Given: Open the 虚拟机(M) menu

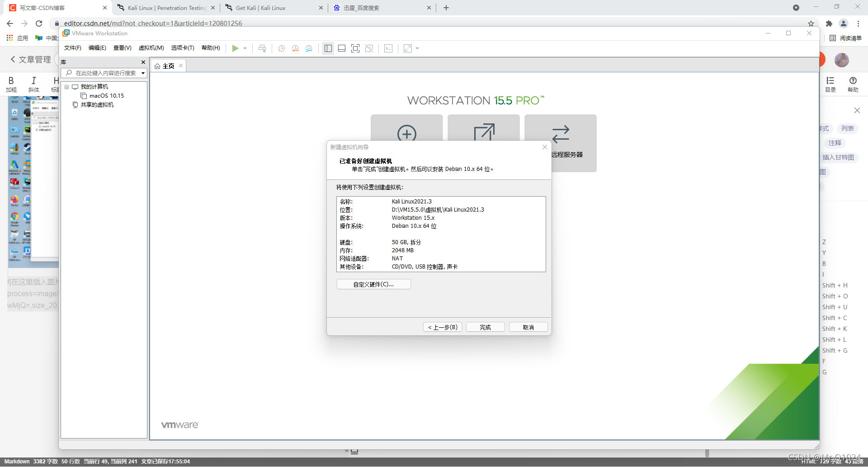Looking at the screenshot, I should tap(151, 48).
